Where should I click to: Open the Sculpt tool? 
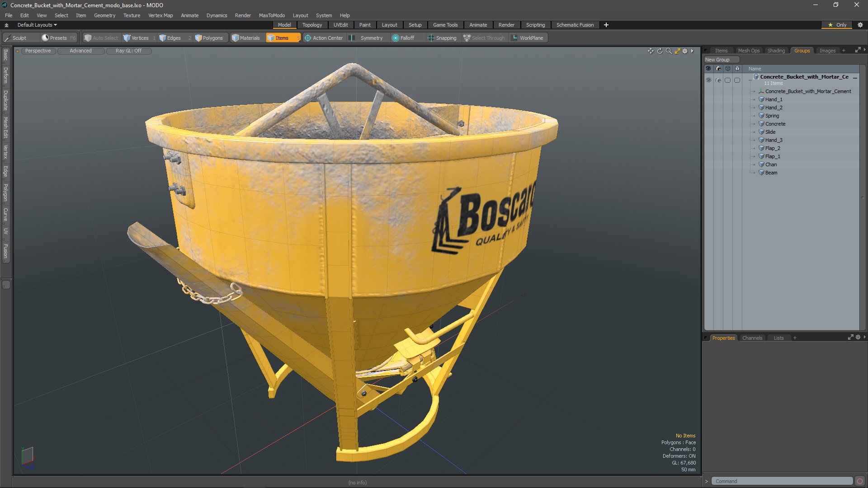click(15, 38)
